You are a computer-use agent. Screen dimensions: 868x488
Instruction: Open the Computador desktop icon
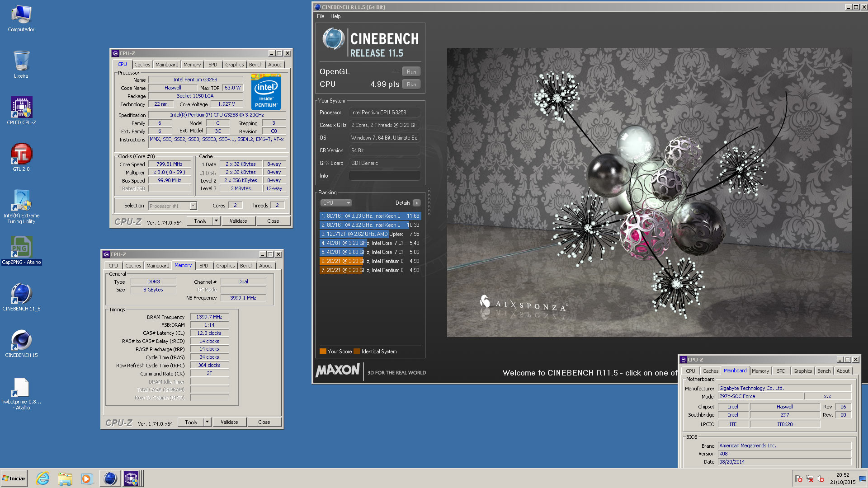tap(21, 19)
